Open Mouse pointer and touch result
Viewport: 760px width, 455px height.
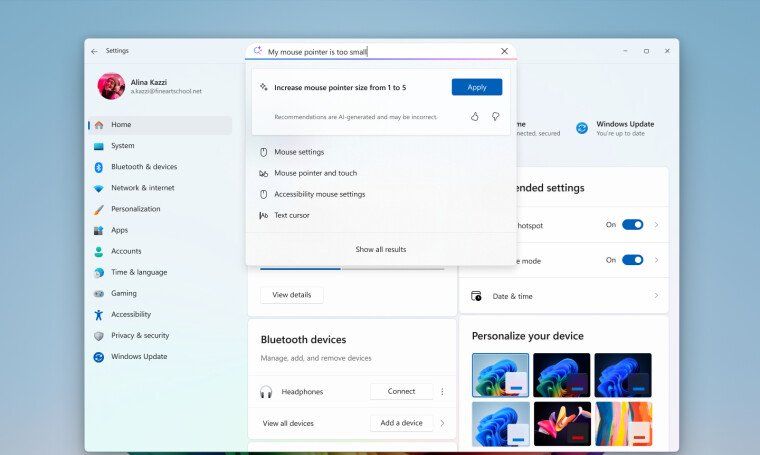click(380, 173)
